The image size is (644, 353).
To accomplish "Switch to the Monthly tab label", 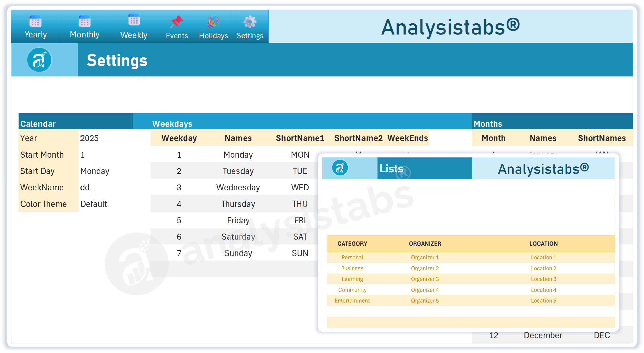I will pyautogui.click(x=85, y=35).
